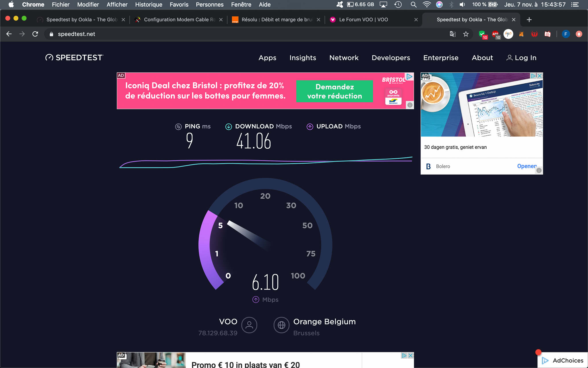The width and height of the screenshot is (588, 368).
Task: Open the volume control in the menu bar
Action: click(x=462, y=4)
